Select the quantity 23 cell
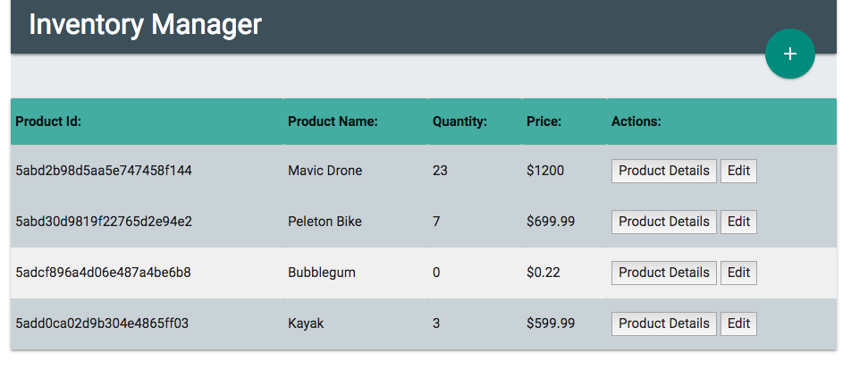868x378 pixels. [440, 171]
